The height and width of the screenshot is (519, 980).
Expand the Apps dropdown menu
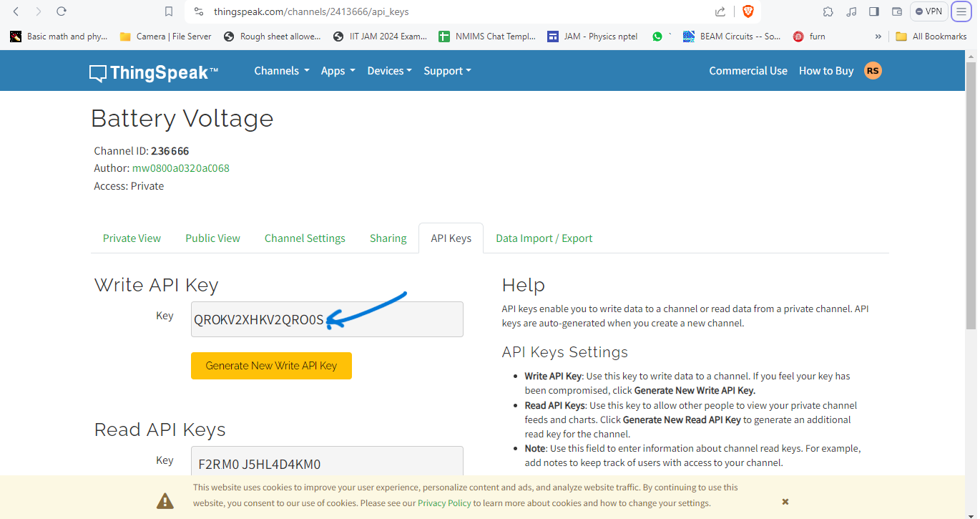tap(338, 71)
